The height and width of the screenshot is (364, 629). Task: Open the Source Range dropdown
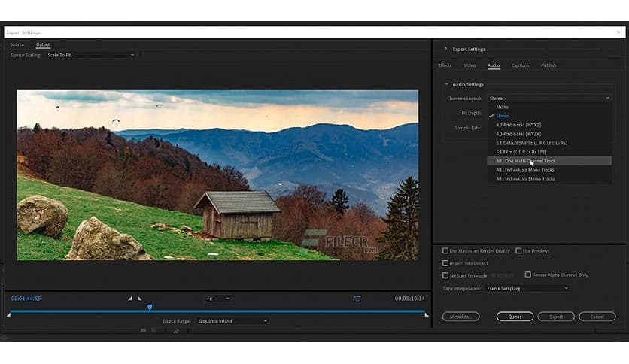[x=232, y=321]
